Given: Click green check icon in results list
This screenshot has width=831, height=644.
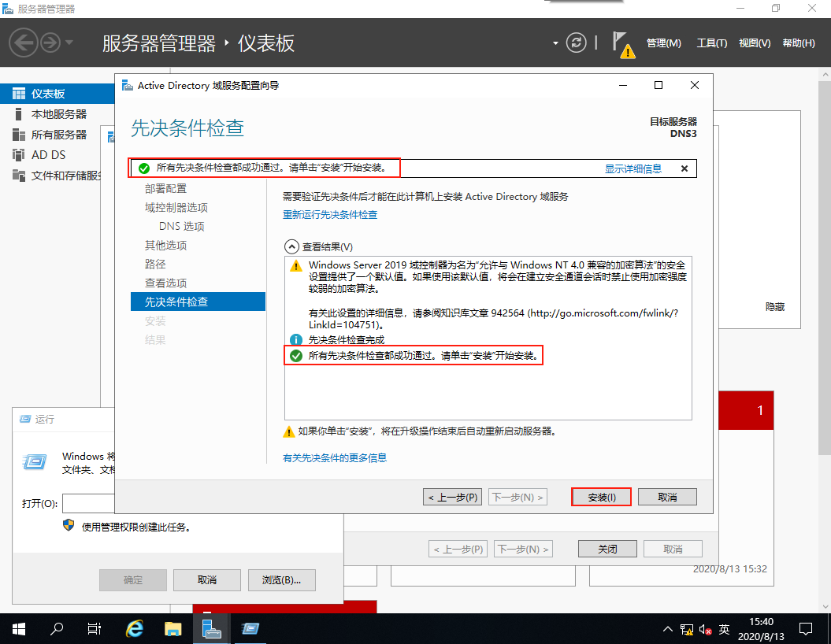Looking at the screenshot, I should tap(296, 356).
